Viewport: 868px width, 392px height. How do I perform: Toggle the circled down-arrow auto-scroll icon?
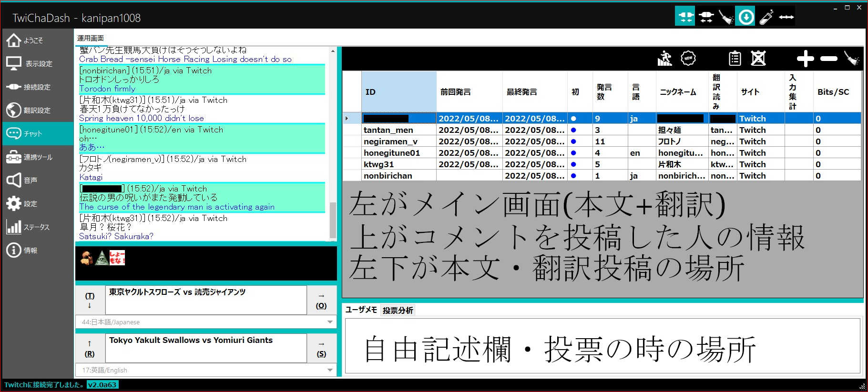[x=745, y=17]
